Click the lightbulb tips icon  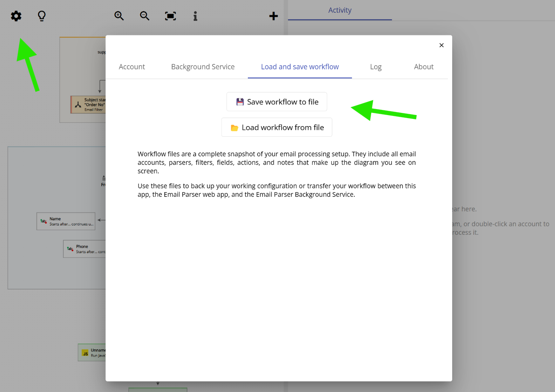click(41, 16)
